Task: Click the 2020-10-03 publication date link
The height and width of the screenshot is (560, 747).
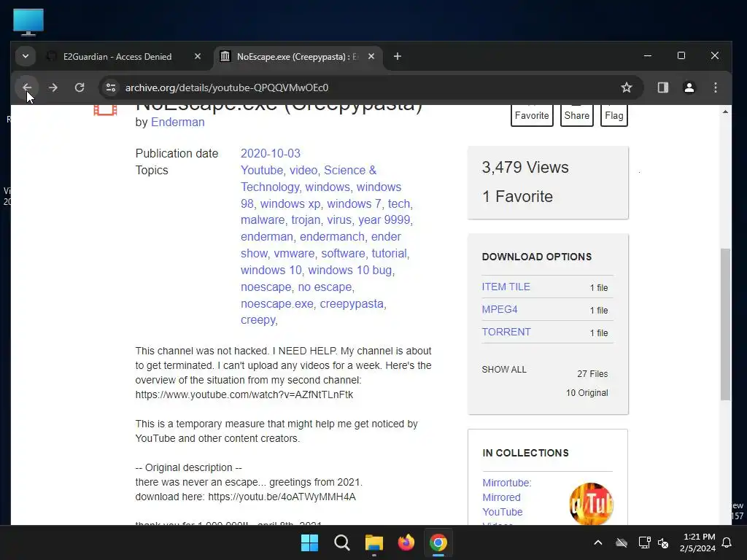Action: coord(270,153)
